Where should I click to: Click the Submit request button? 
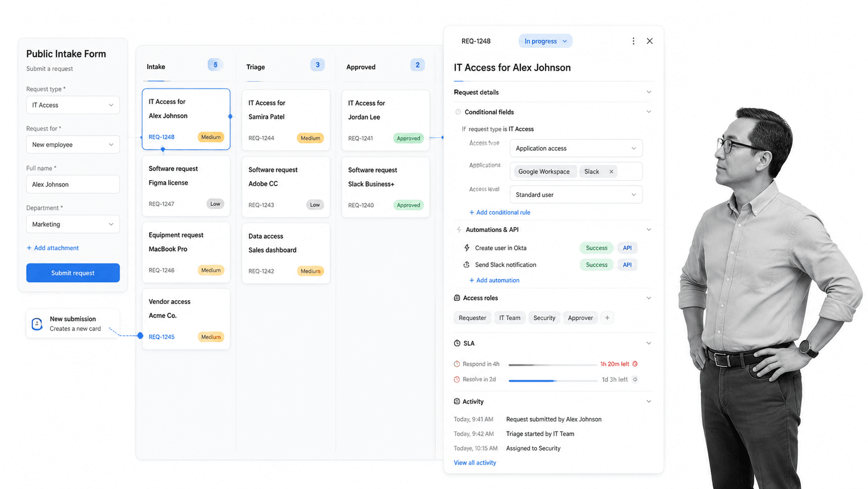(x=73, y=273)
